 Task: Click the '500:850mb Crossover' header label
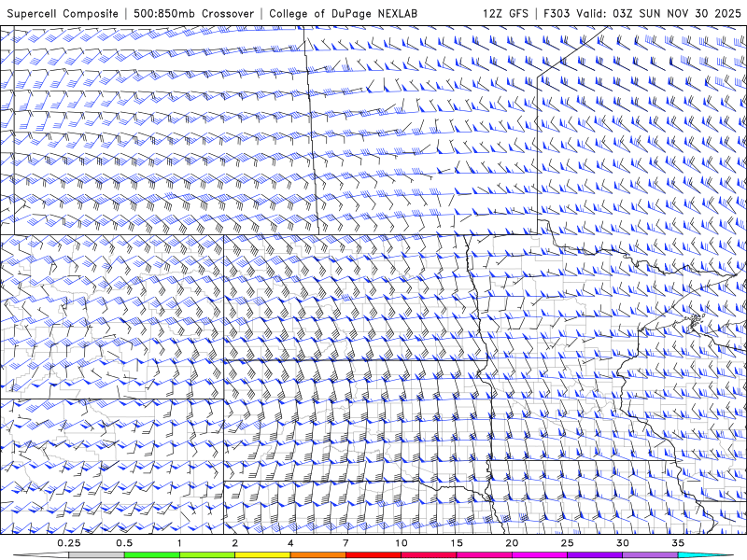click(x=193, y=13)
